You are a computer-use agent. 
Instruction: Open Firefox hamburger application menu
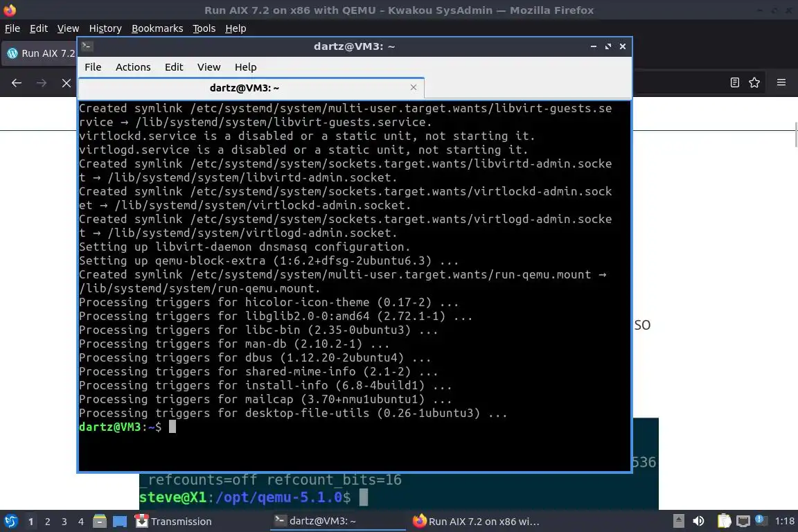click(781, 82)
